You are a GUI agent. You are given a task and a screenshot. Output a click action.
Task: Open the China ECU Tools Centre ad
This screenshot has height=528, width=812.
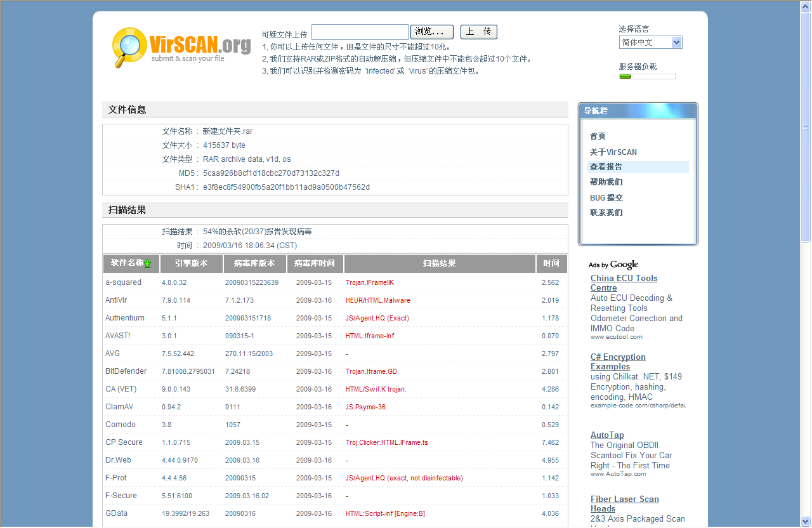point(624,283)
